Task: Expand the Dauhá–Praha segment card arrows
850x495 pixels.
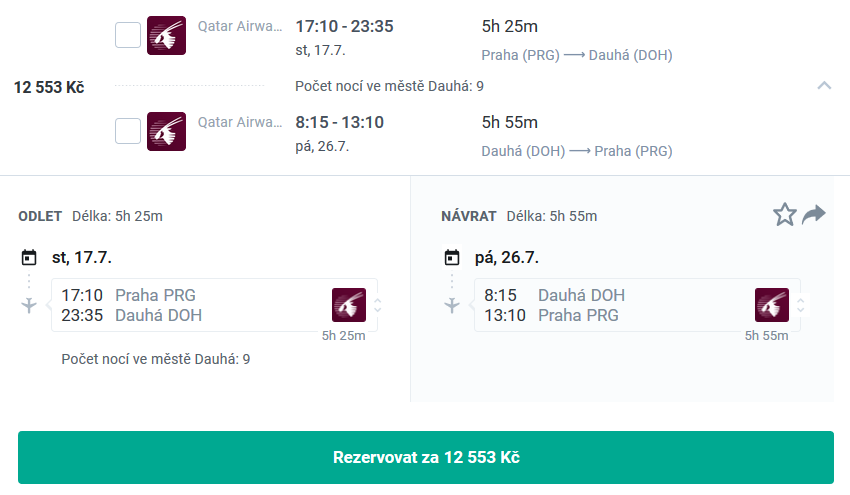Action: pyautogui.click(x=801, y=305)
